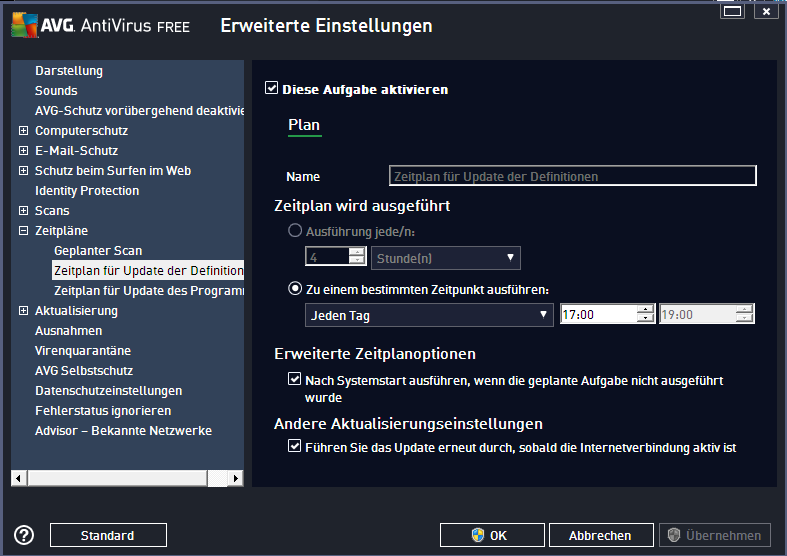Increase the 17:00 time value

(645, 310)
